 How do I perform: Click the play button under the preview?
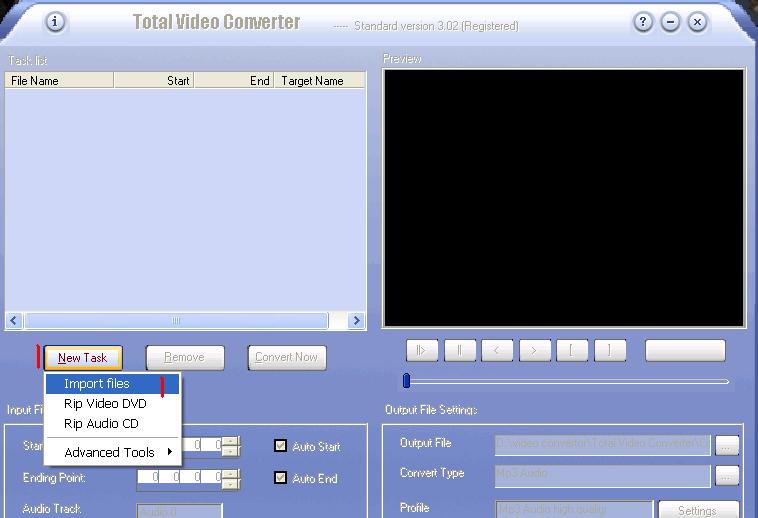tap(422, 350)
